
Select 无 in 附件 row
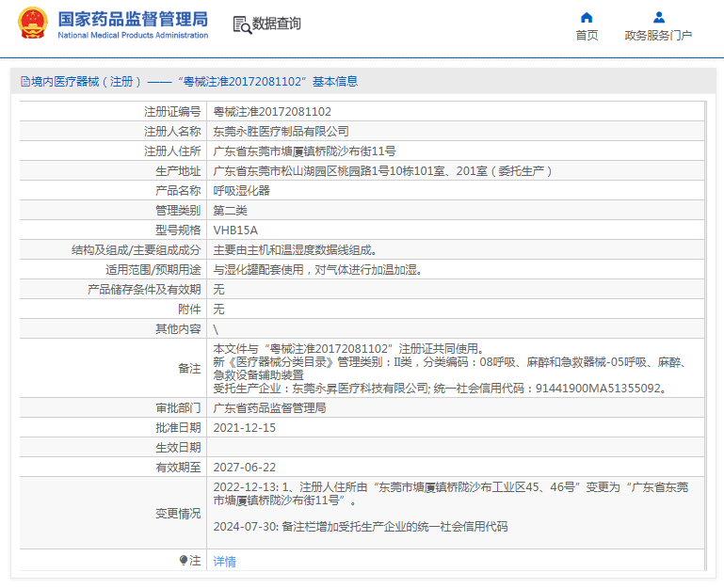pyautogui.click(x=218, y=310)
